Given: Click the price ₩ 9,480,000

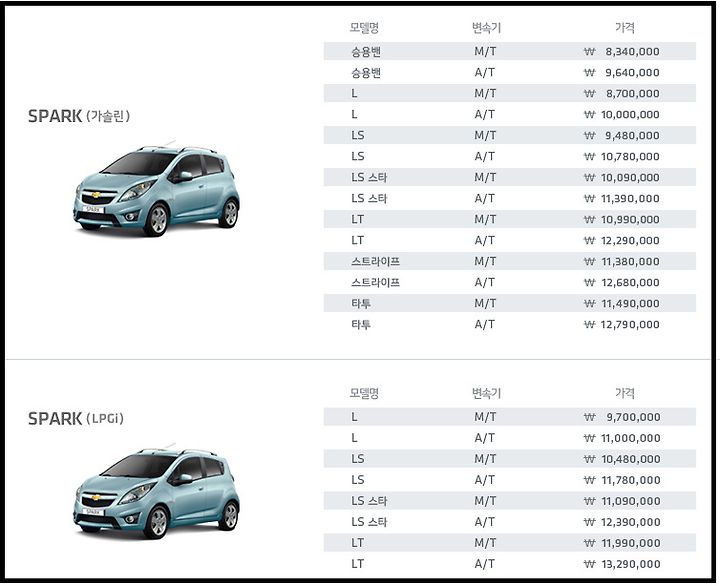Looking at the screenshot, I should [x=621, y=135].
